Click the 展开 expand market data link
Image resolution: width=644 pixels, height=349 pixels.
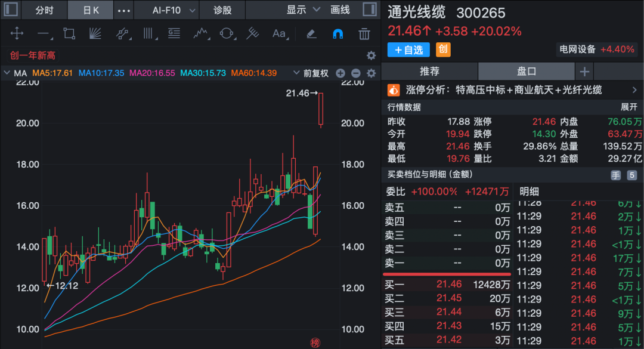point(629,107)
